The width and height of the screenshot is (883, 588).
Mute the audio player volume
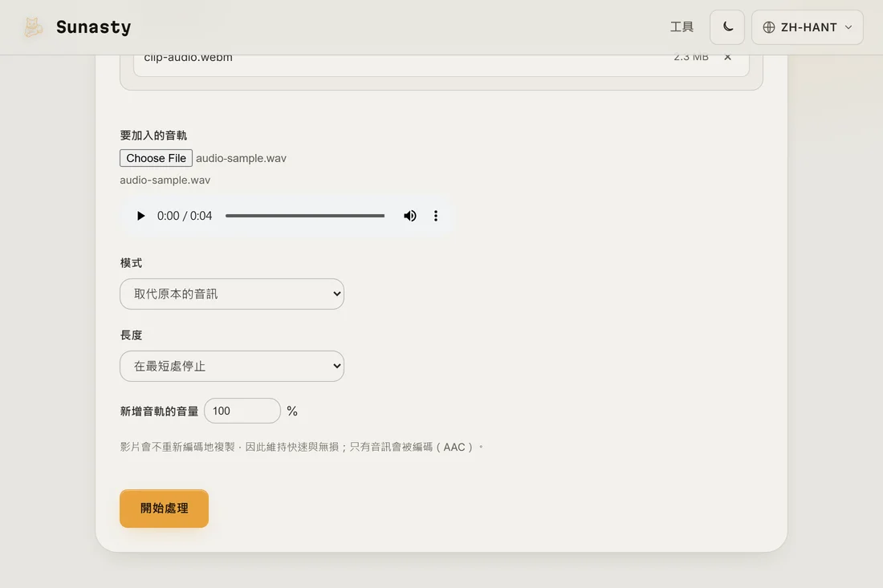coord(409,216)
